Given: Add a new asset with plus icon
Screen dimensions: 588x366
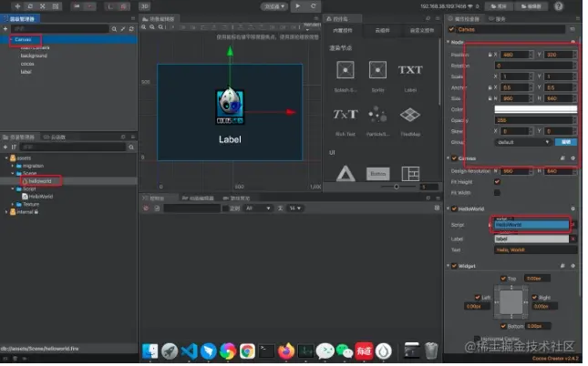Looking at the screenshot, I should [5, 147].
